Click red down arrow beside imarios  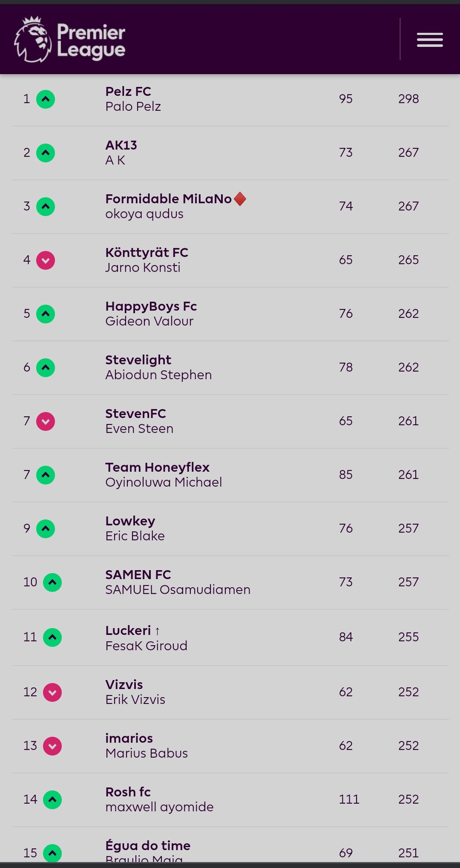click(x=52, y=746)
